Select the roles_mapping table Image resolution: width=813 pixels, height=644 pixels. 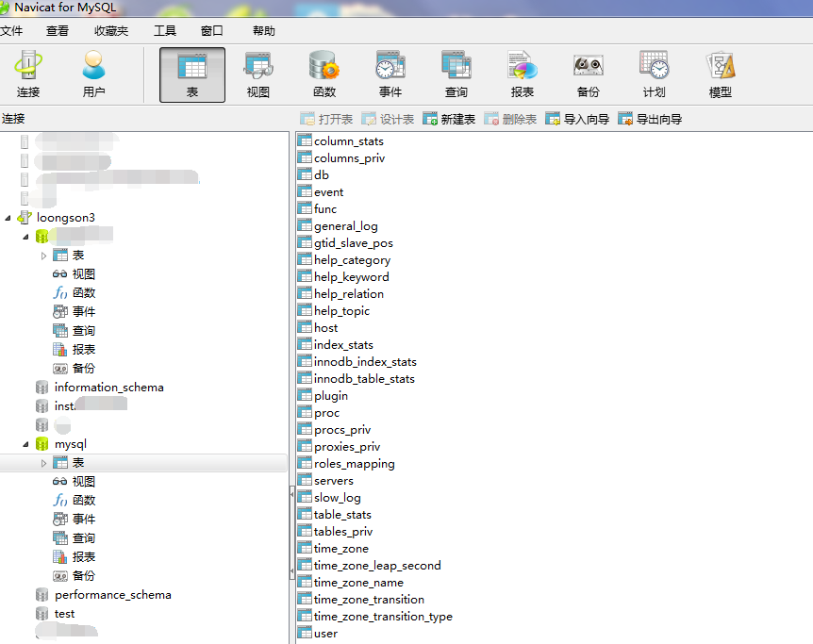click(354, 464)
